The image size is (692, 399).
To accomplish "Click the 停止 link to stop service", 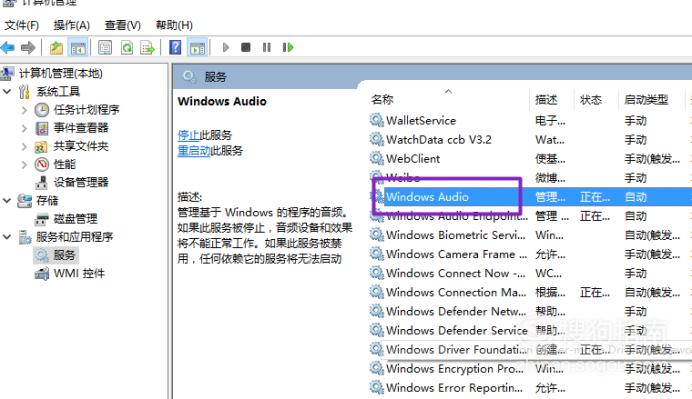I will [x=188, y=135].
